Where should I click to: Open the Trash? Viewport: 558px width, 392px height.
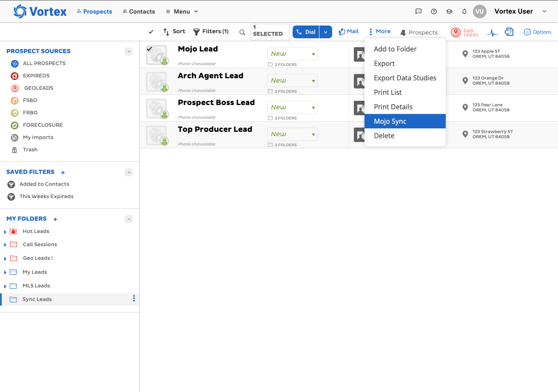24,150
